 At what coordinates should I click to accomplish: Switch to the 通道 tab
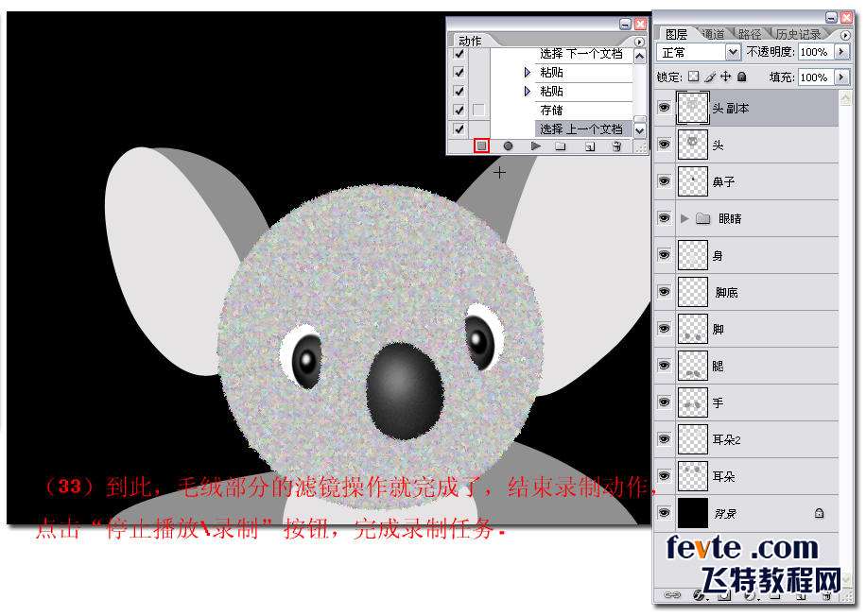[x=713, y=34]
